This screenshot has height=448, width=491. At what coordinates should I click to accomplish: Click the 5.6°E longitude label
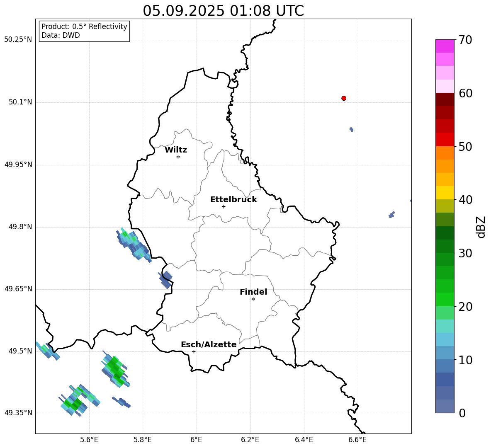coord(89,440)
